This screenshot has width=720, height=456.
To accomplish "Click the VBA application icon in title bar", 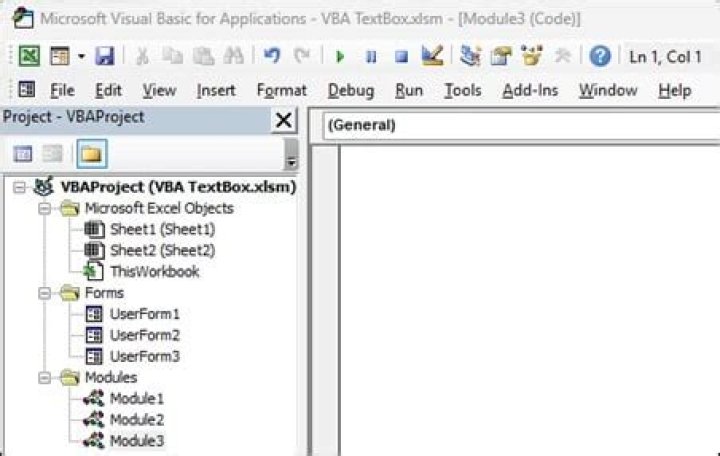I will [22, 18].
